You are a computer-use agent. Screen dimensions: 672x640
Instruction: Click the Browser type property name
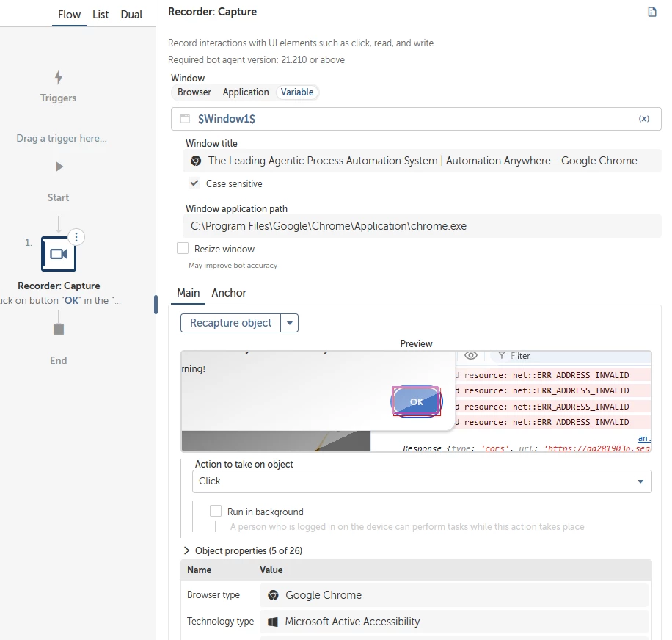[x=213, y=595]
